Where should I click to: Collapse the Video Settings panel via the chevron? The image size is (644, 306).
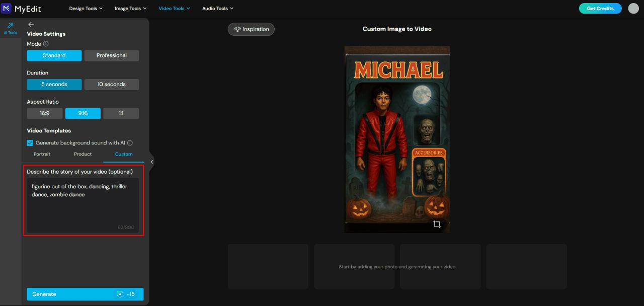coord(151,162)
